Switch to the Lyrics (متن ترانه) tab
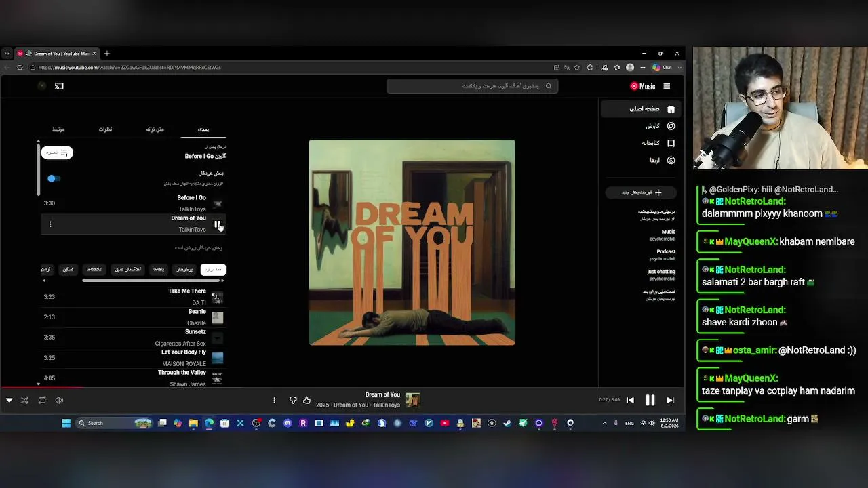 pos(155,129)
